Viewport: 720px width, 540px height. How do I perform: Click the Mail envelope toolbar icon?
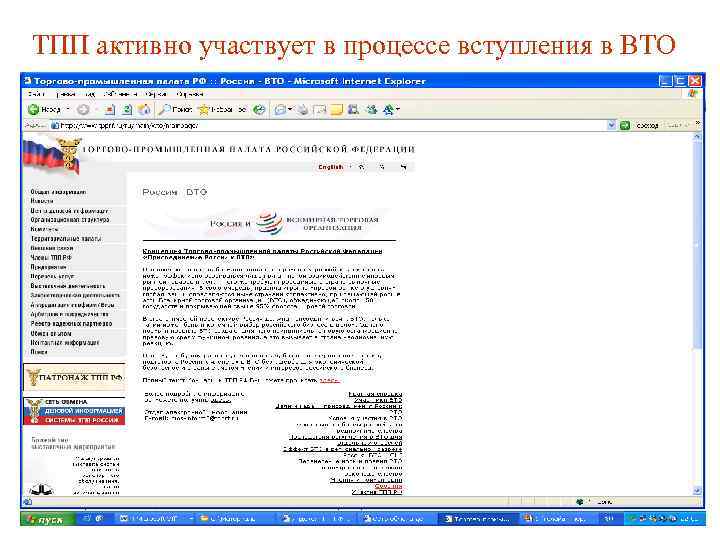(280, 109)
